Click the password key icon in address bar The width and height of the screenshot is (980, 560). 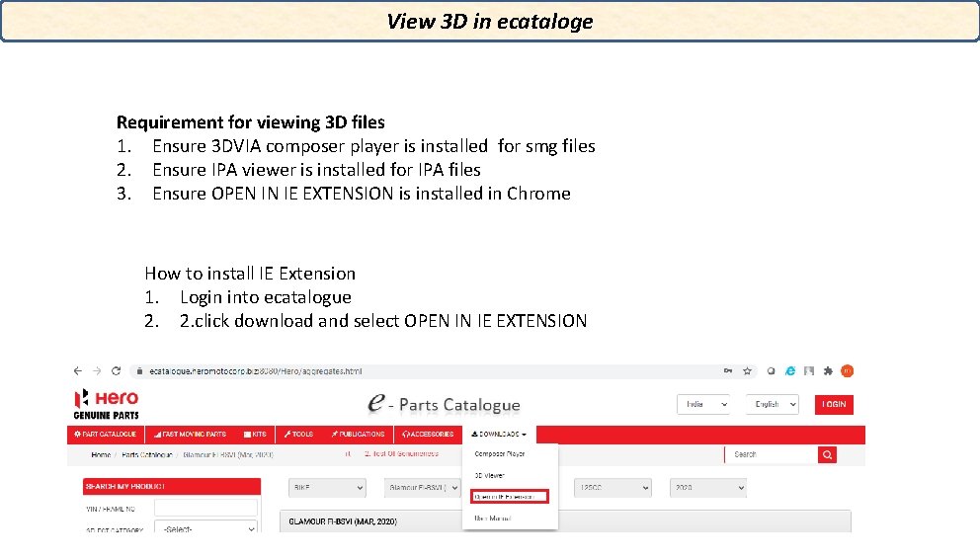[728, 370]
